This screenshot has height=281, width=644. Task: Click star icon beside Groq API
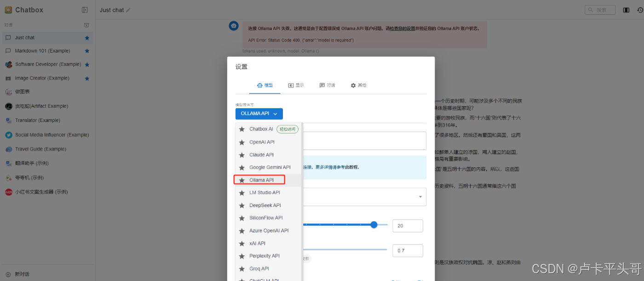click(242, 269)
